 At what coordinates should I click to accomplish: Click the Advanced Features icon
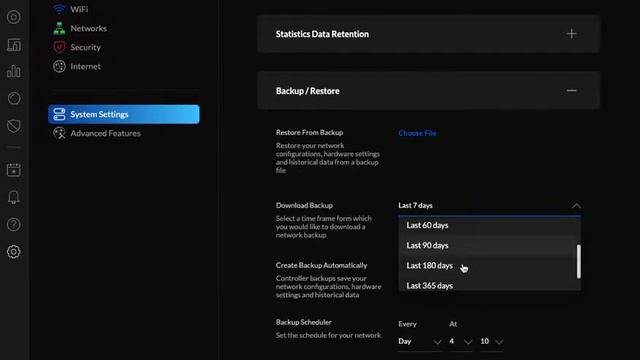pyautogui.click(x=59, y=133)
